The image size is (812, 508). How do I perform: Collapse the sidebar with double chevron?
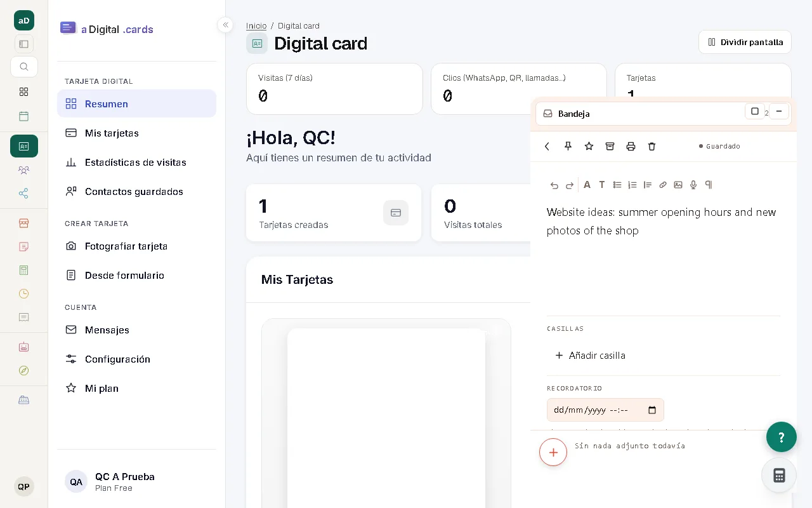click(x=225, y=25)
